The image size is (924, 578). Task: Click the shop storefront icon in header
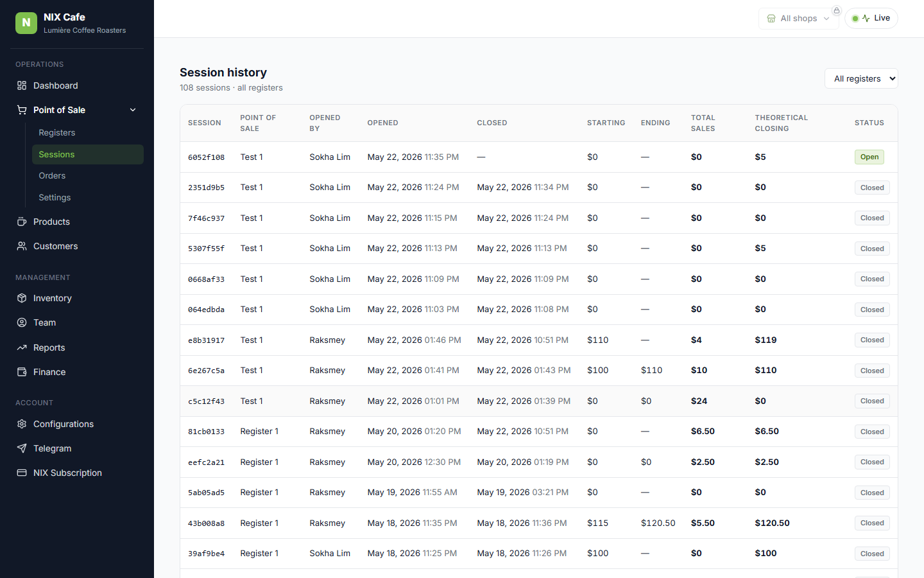pyautogui.click(x=771, y=19)
